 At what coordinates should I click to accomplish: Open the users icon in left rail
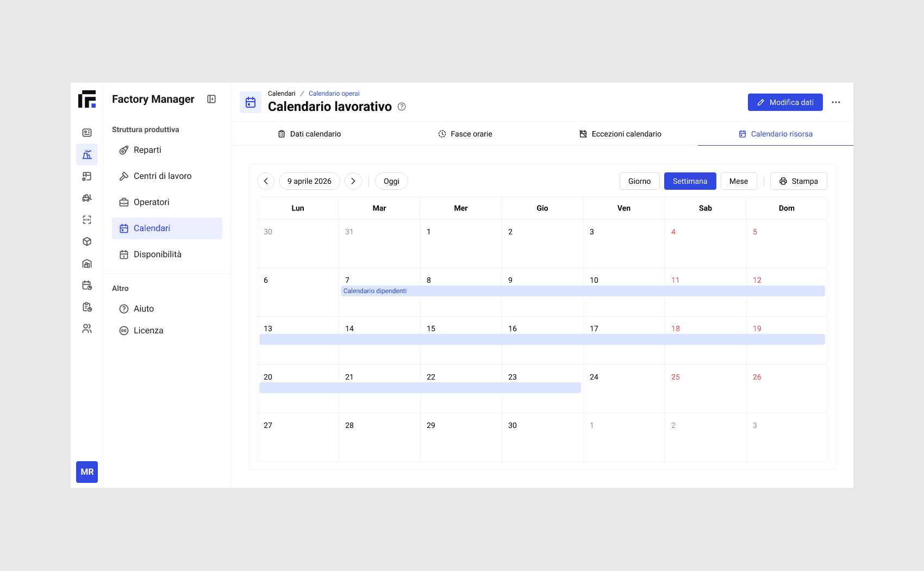[x=87, y=328]
